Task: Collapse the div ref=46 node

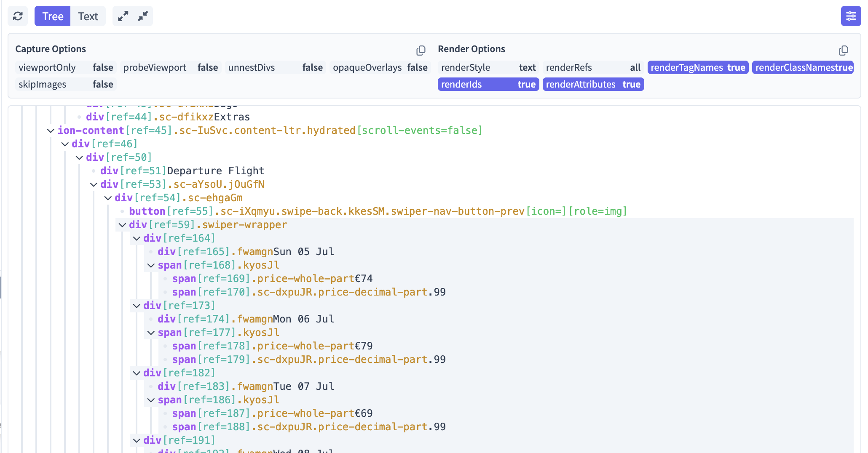Action: click(65, 144)
